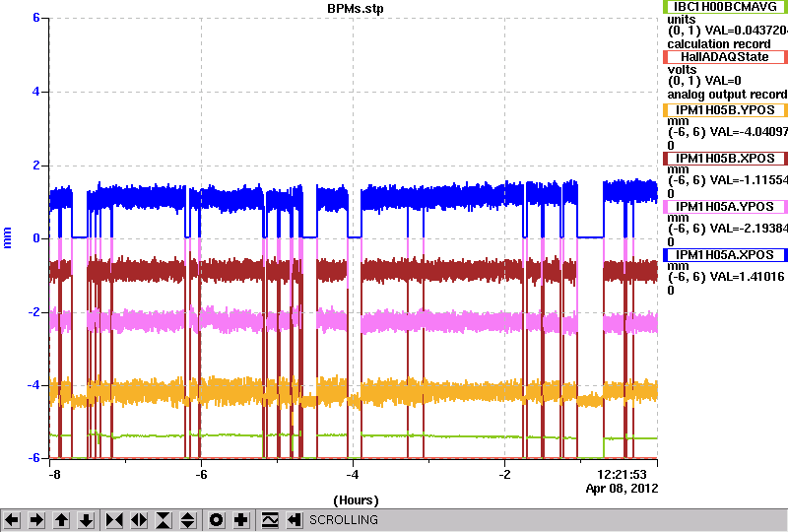
Task: Select the HallADAQState legend entry
Action: (x=725, y=57)
